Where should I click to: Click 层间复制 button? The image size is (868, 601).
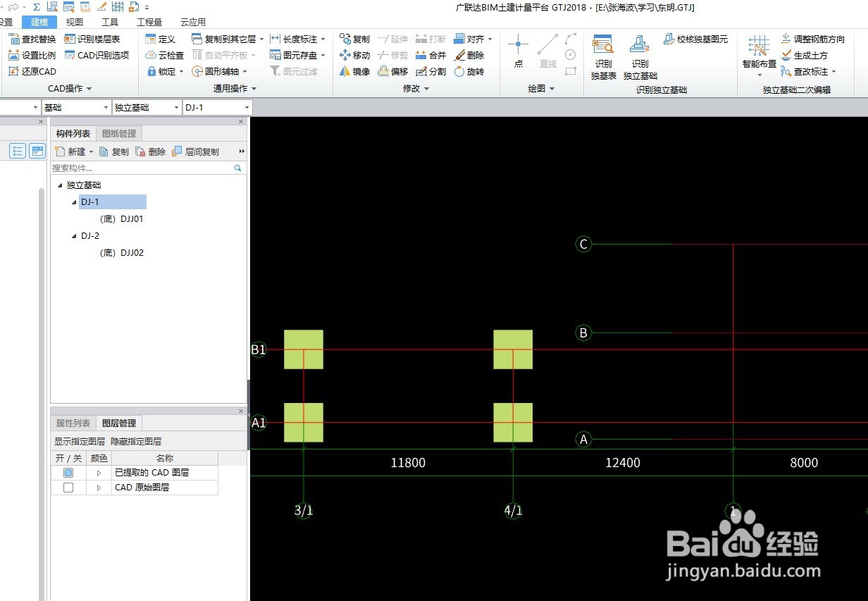tap(196, 151)
